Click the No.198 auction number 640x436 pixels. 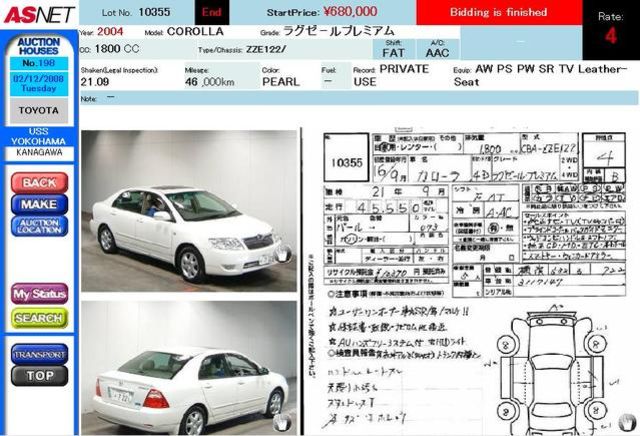click(x=39, y=63)
